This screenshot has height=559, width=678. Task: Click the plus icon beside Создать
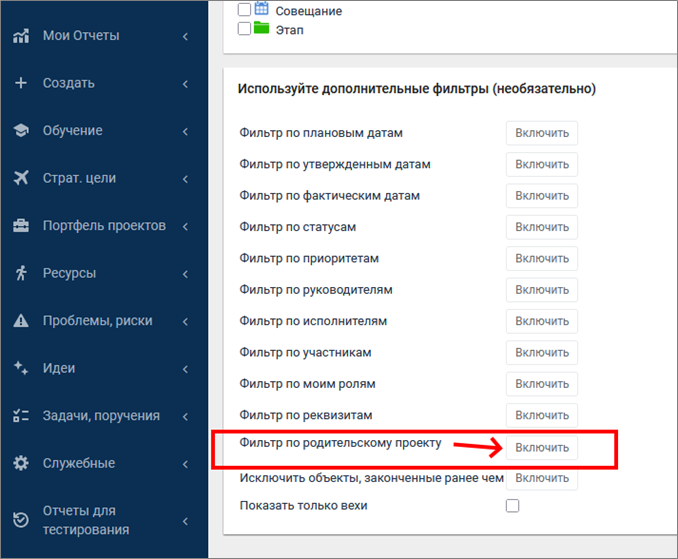(21, 83)
